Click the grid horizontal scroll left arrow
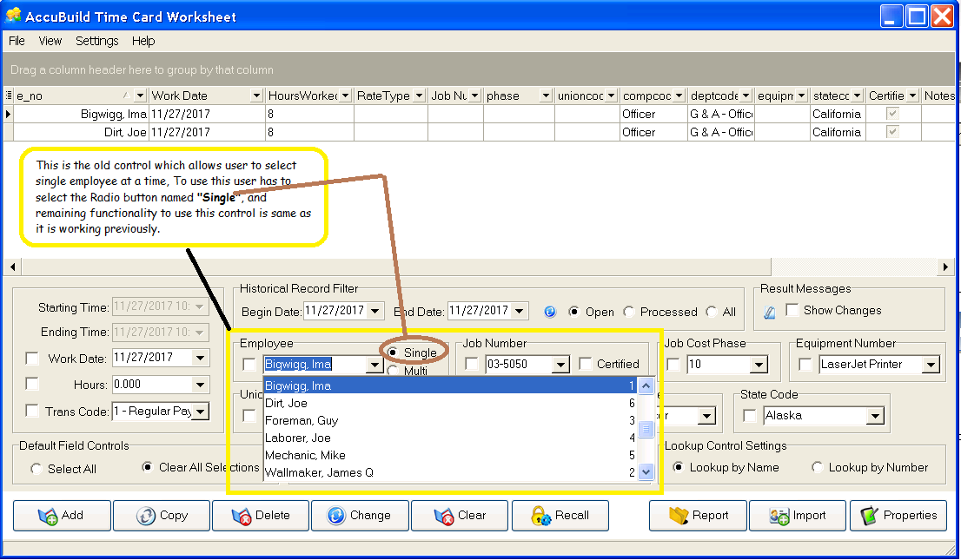 12,267
